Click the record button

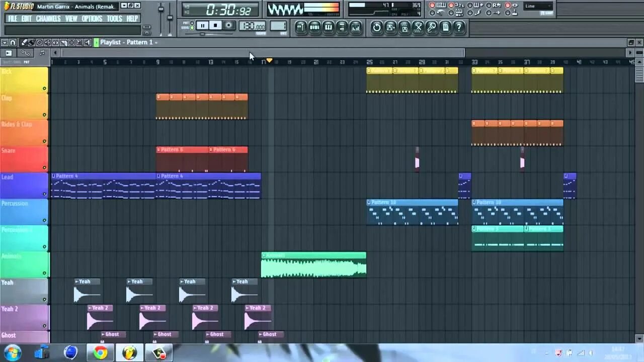click(x=229, y=25)
